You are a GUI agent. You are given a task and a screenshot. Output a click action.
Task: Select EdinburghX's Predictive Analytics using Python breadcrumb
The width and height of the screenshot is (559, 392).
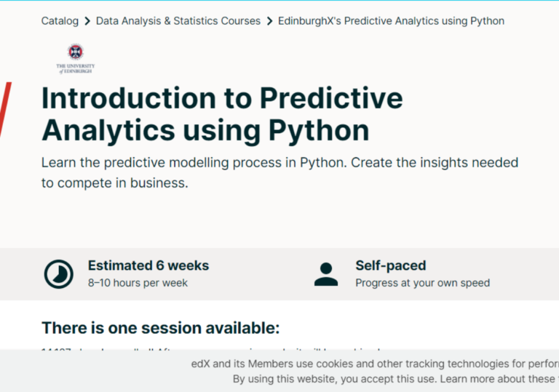391,21
